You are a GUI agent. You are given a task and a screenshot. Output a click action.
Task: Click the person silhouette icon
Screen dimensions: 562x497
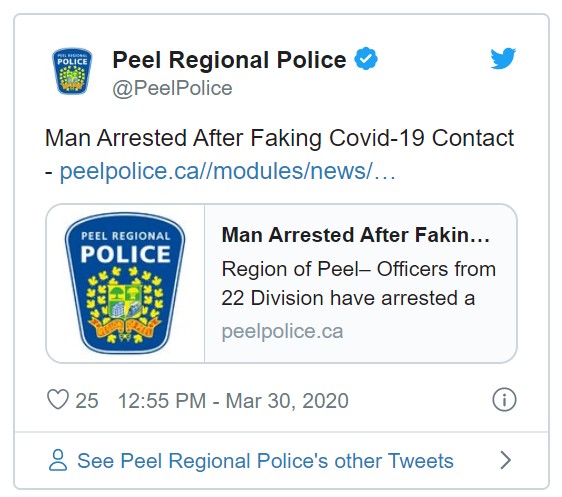58,460
